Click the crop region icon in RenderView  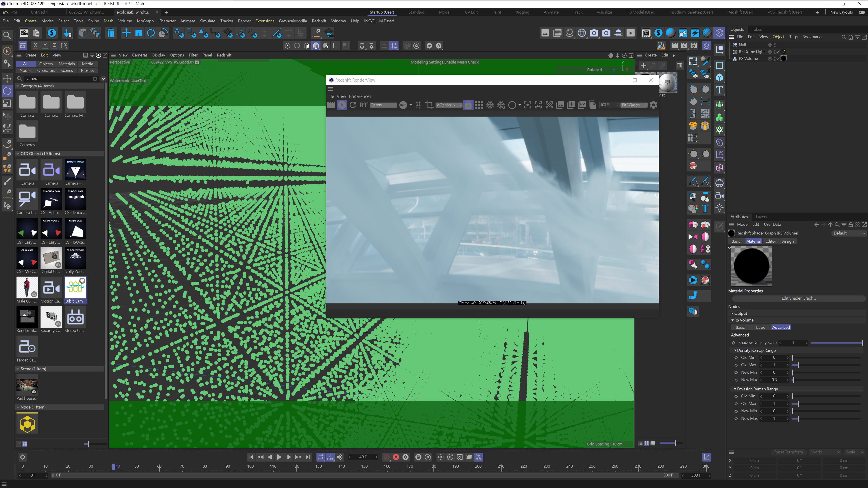429,105
